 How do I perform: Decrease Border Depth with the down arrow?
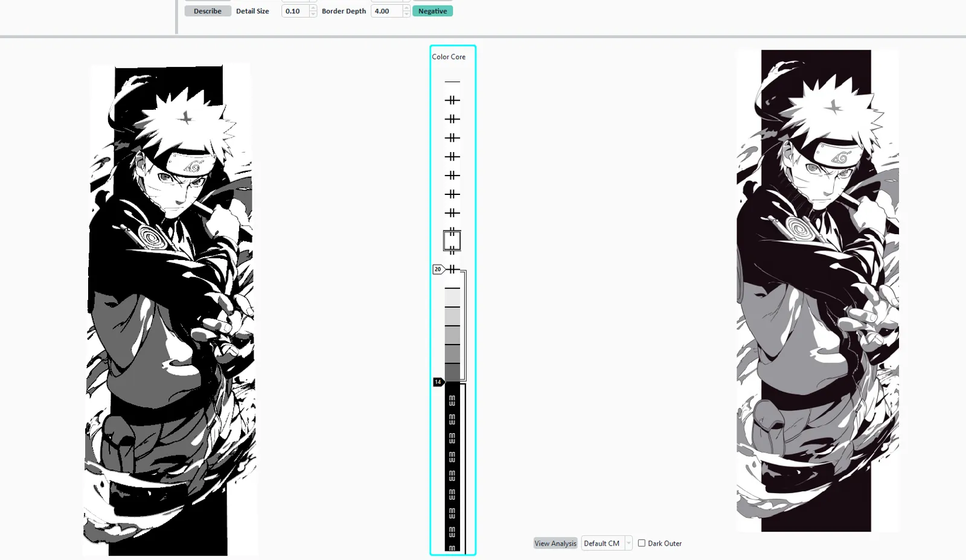point(406,14)
